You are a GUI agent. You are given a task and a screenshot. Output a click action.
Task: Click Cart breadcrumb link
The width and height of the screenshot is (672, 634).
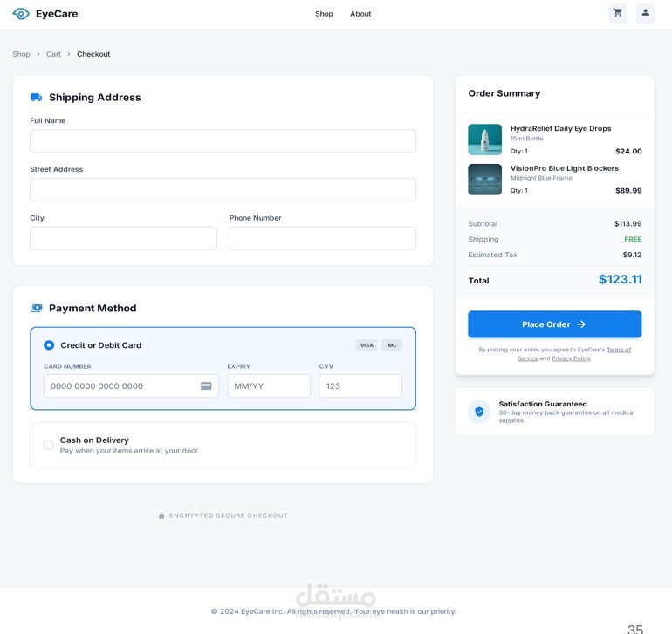tap(53, 54)
